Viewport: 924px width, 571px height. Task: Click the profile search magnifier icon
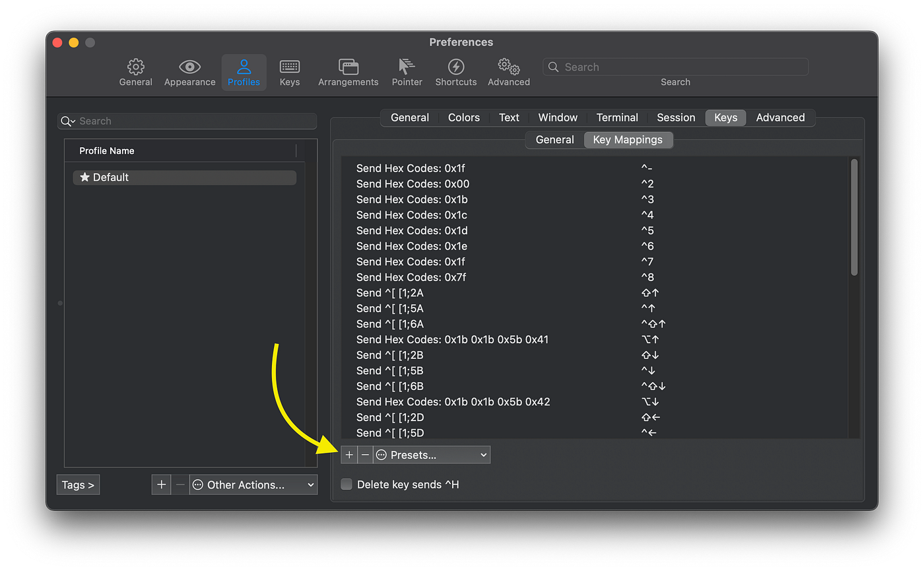tap(67, 121)
